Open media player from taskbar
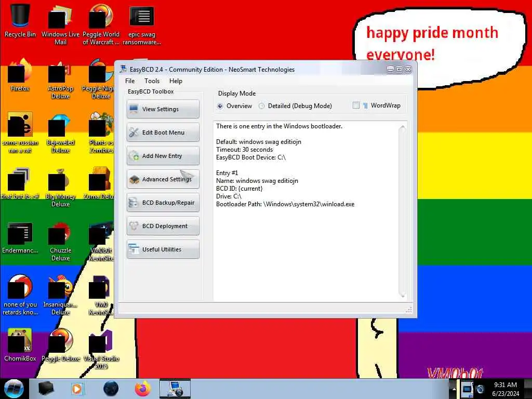Screen dimensions: 532x399 [77, 389]
